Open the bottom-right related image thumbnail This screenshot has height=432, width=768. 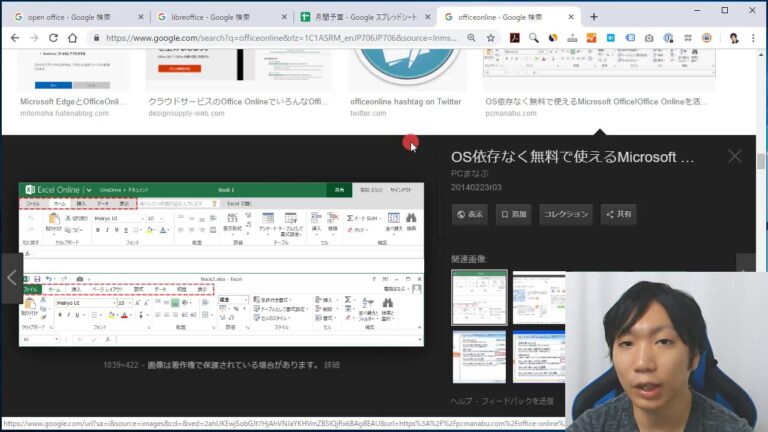[x=539, y=357]
